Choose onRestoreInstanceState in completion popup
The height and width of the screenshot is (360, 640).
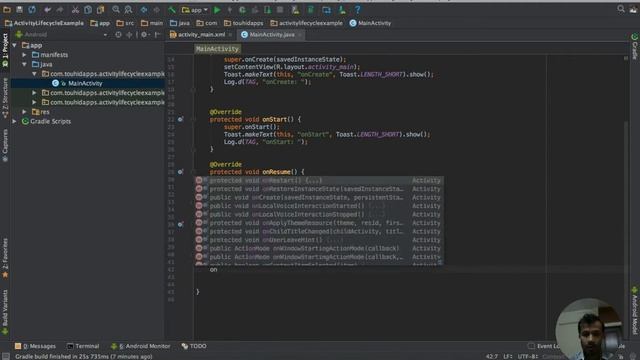(319, 189)
